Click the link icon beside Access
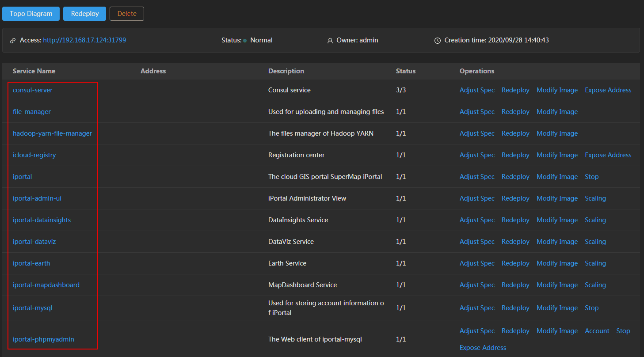The image size is (644, 357). point(13,41)
